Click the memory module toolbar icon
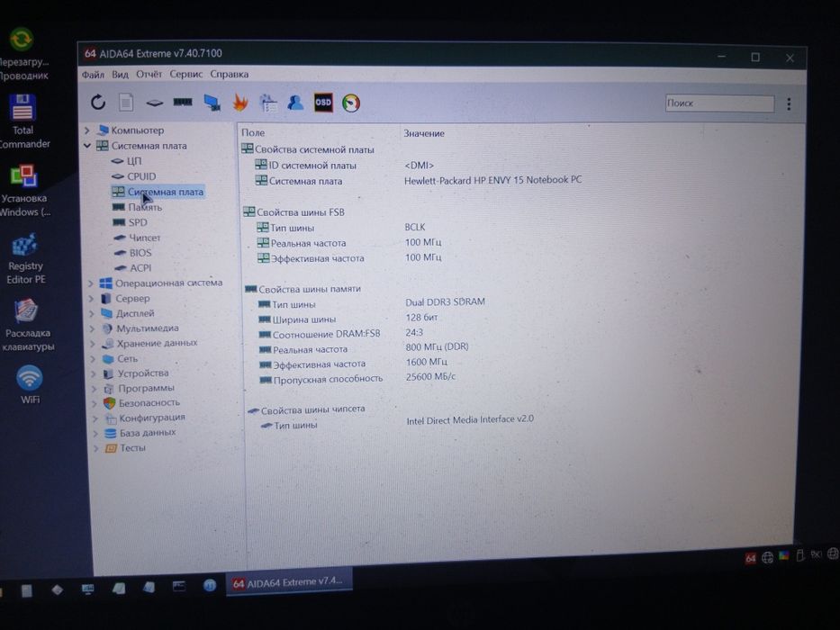 point(183,102)
